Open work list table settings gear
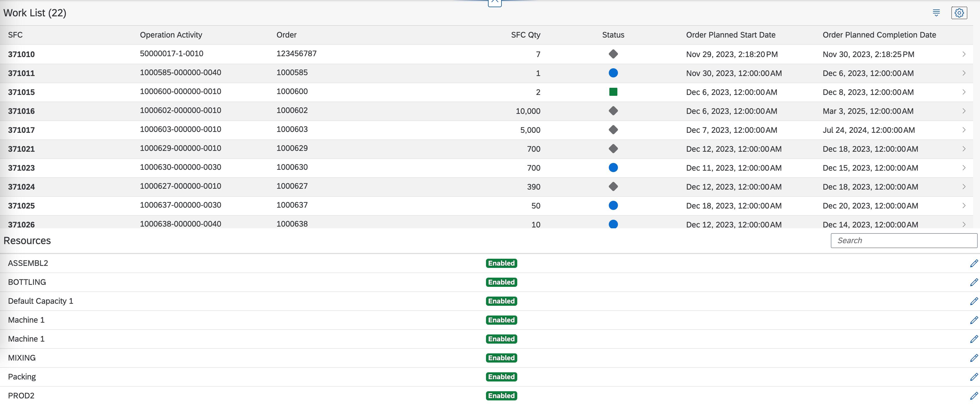 coord(959,13)
